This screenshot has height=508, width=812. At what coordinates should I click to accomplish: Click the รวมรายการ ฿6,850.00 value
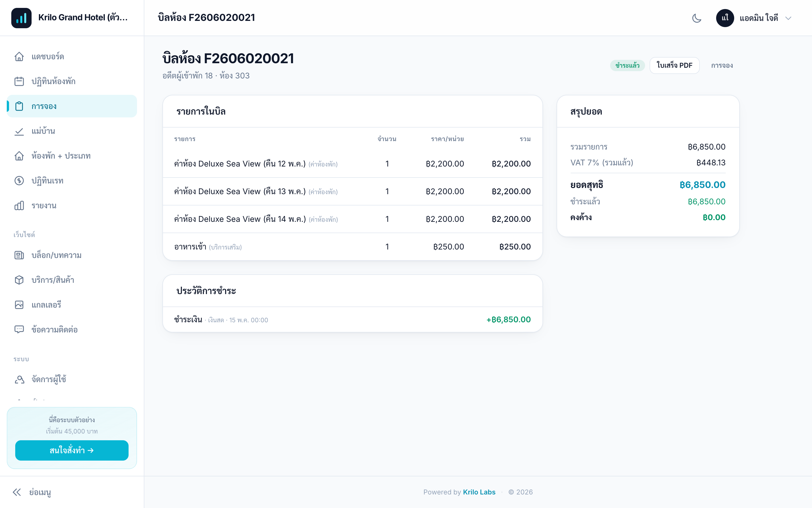706,147
